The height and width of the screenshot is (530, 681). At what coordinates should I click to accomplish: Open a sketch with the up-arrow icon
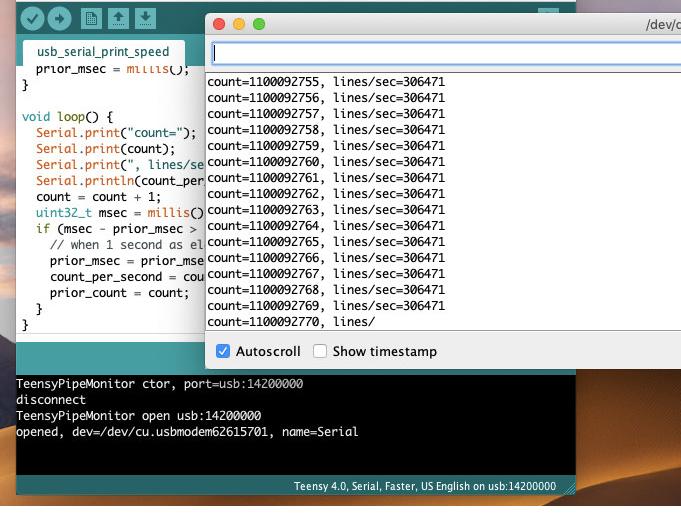pos(118,18)
